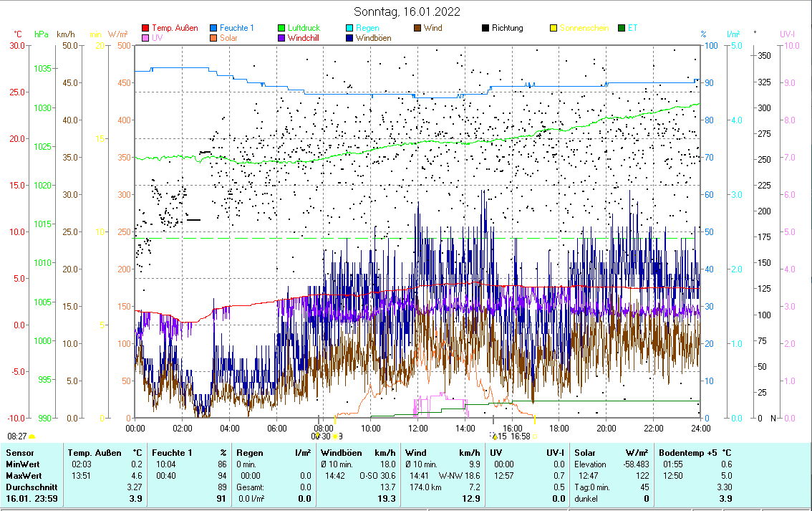Screen dimensions: 812x511
Task: Click the 16:58 sunset time marker
Action: tap(521, 436)
